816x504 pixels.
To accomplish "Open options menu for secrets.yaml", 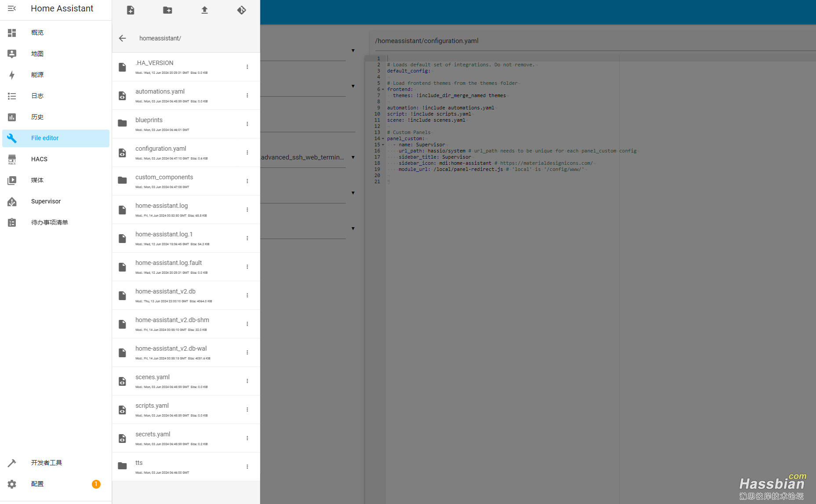I will click(247, 438).
